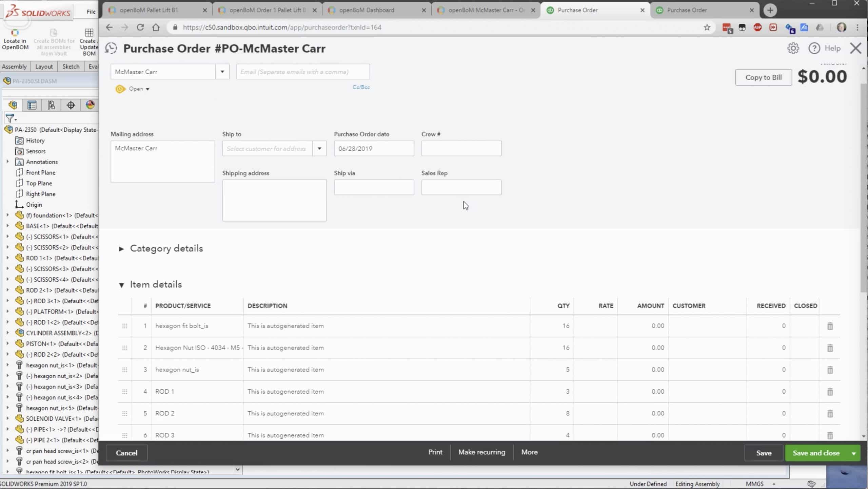Open SolidWorks Layout tab

tap(44, 67)
